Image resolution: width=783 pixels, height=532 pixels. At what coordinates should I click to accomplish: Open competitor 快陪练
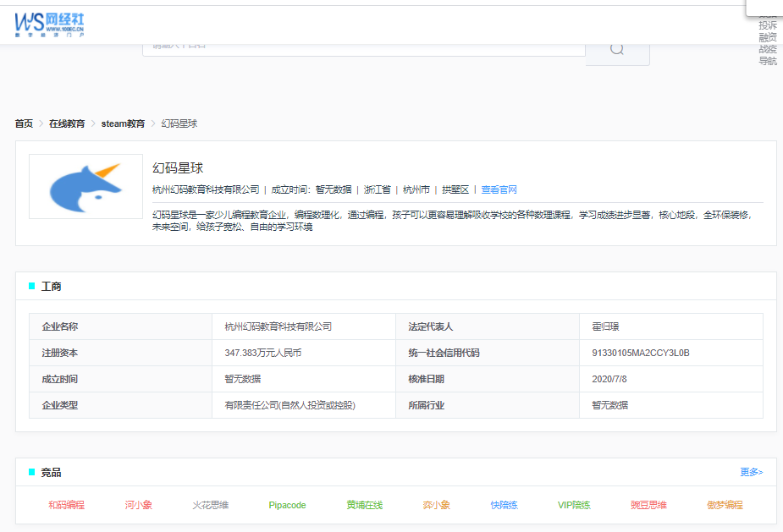point(504,505)
